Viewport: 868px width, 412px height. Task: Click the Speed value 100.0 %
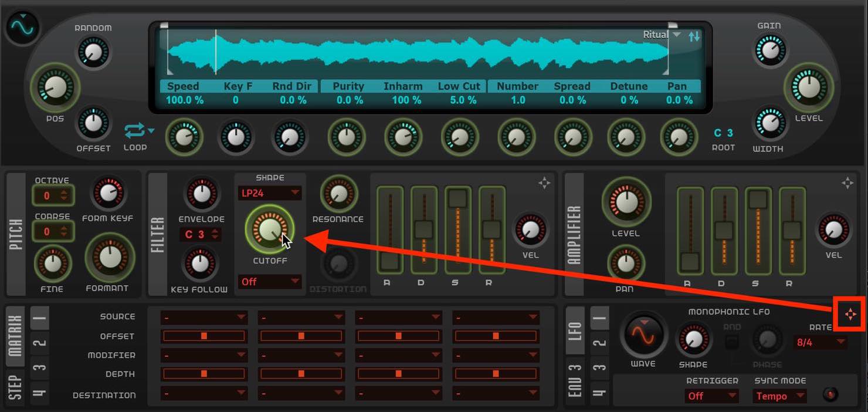coord(185,100)
